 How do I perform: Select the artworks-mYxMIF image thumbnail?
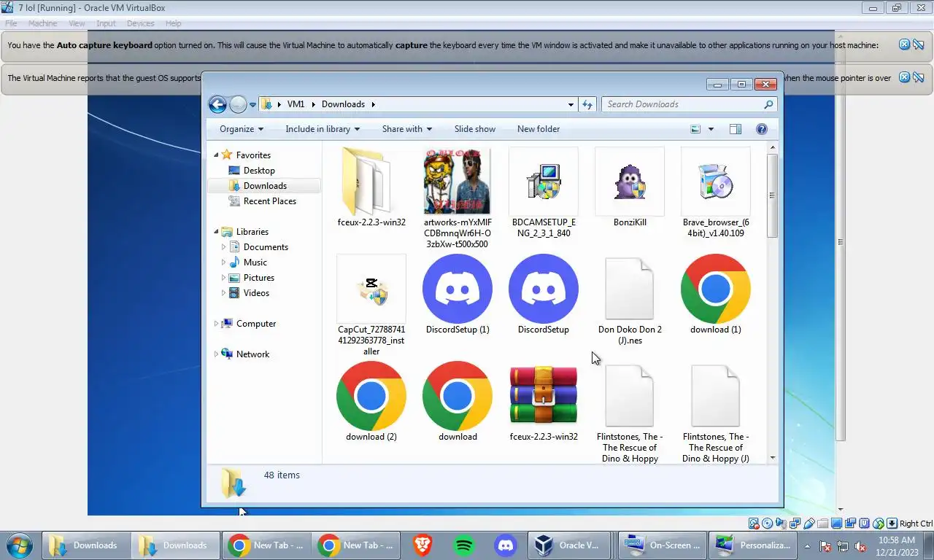click(458, 182)
